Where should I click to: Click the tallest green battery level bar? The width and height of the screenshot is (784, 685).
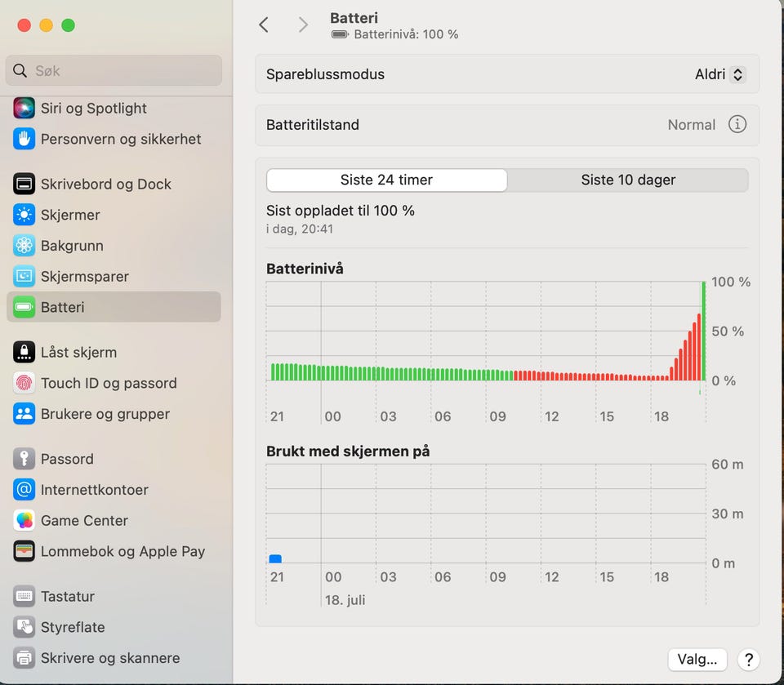[704, 331]
